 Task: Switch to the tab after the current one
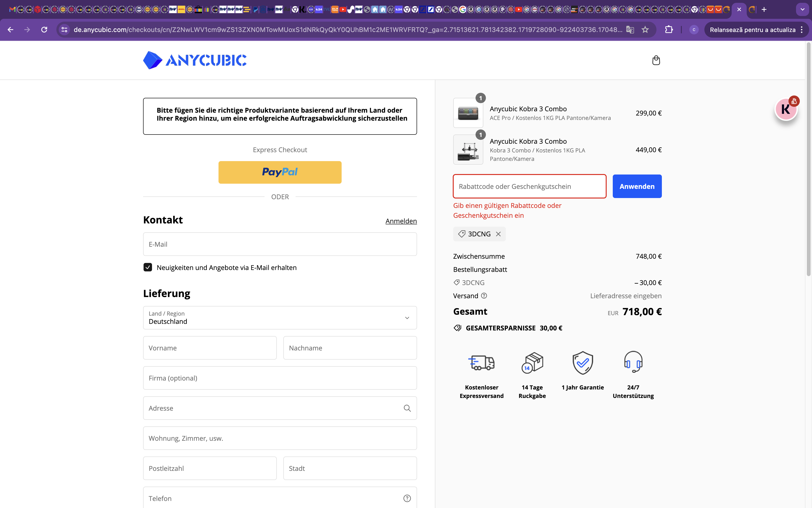click(752, 9)
